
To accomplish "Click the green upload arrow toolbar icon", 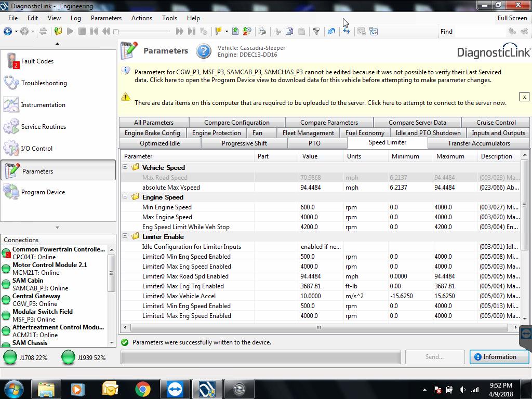I will pos(235,32).
